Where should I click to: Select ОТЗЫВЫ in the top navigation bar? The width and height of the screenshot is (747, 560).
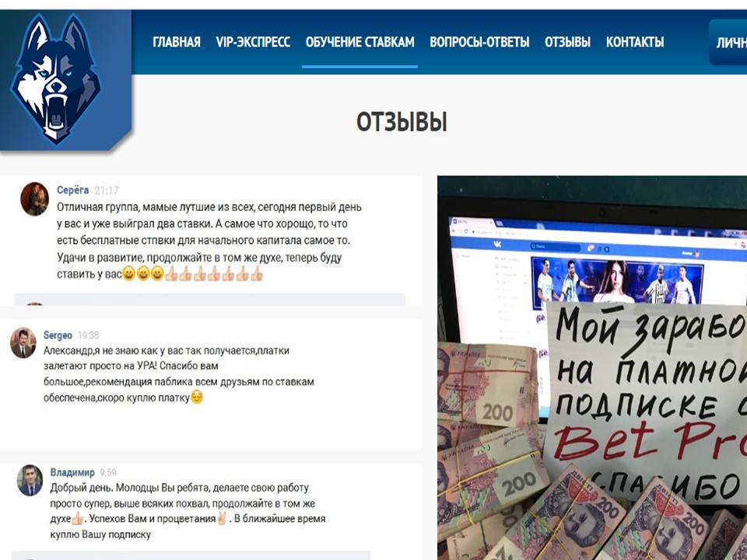pyautogui.click(x=567, y=42)
